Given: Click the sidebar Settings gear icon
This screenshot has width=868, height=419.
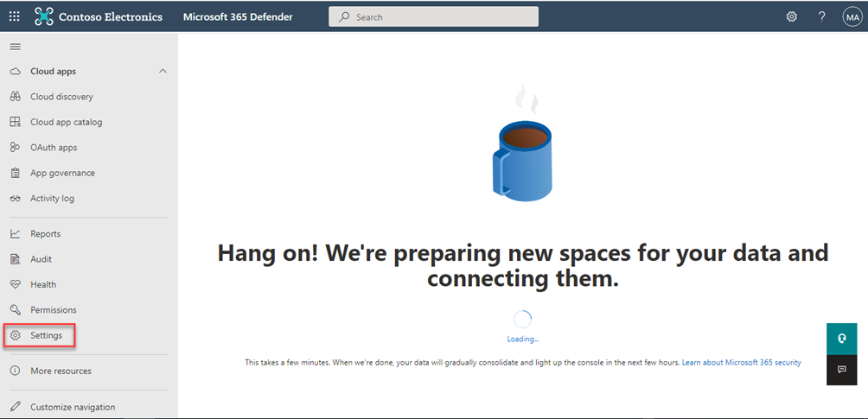Looking at the screenshot, I should (16, 335).
